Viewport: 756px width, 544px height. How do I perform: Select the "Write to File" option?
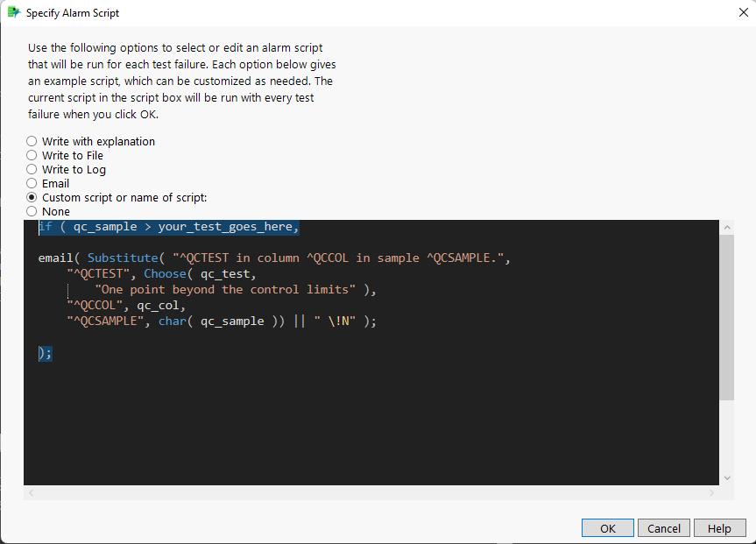pos(31,155)
